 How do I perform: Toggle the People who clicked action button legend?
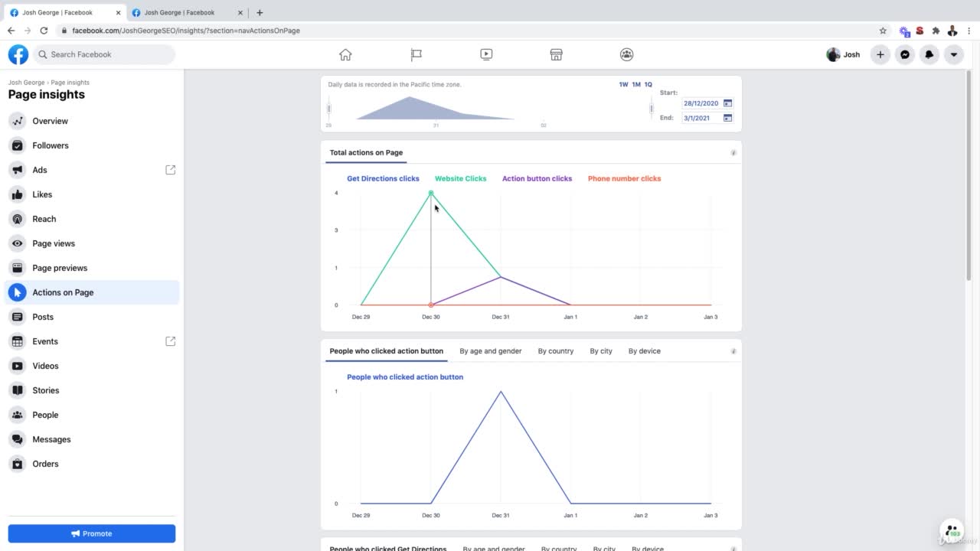[x=405, y=377]
